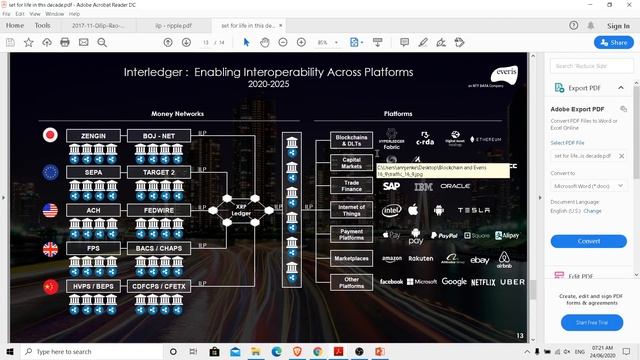Print the document with printer icon
This screenshot has height=360, width=640.
pos(65,42)
